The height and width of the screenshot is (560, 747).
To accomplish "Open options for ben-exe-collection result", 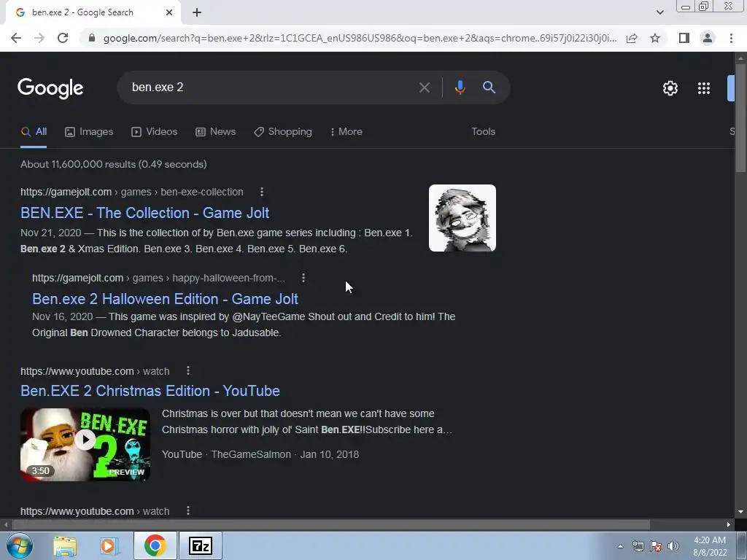I will [x=262, y=192].
